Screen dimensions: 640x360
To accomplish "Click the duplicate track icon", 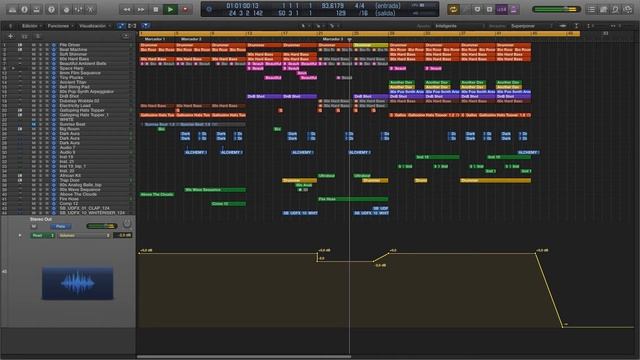I will pos(24,36).
